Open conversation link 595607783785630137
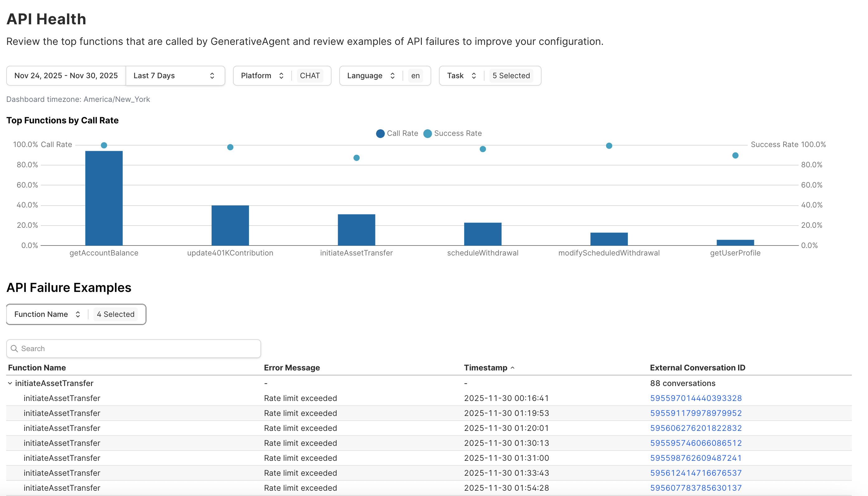Screen dimensions: 868x496 coord(696,488)
